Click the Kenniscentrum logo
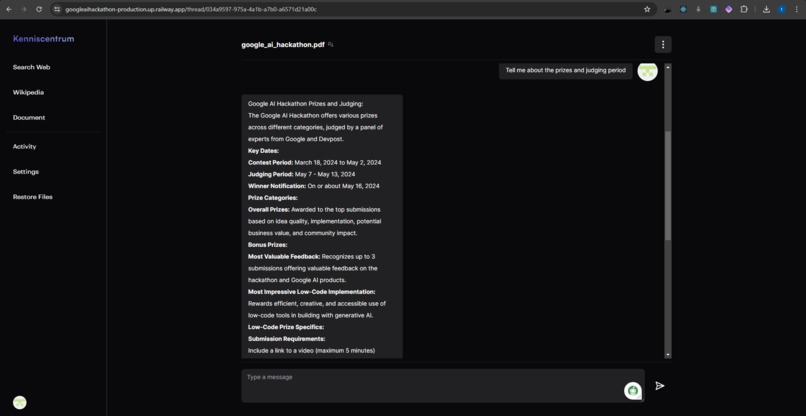 coord(44,39)
